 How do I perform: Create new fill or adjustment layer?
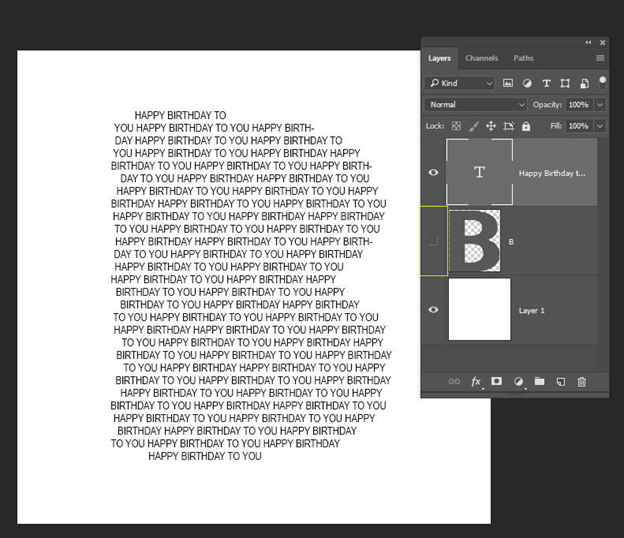(518, 382)
